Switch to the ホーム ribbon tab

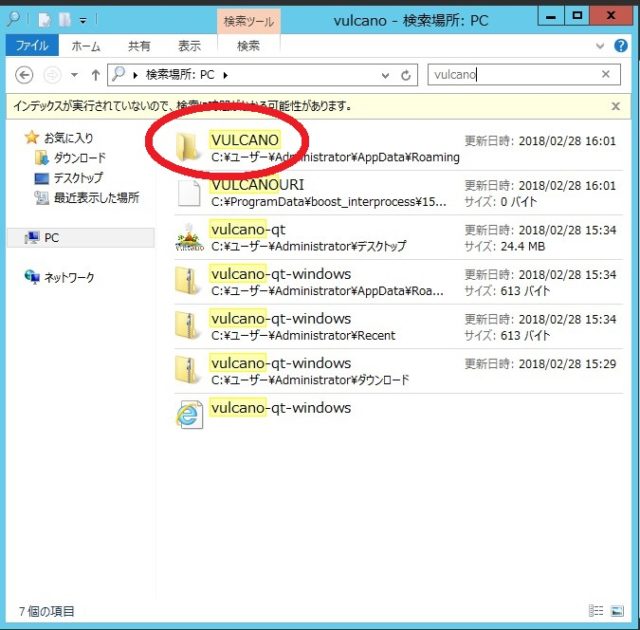point(86,46)
